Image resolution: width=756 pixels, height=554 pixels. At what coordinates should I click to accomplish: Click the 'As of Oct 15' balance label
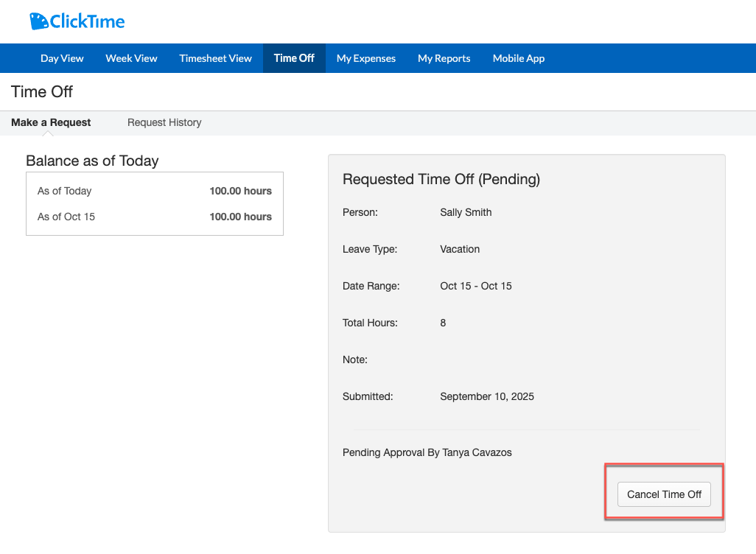click(66, 217)
